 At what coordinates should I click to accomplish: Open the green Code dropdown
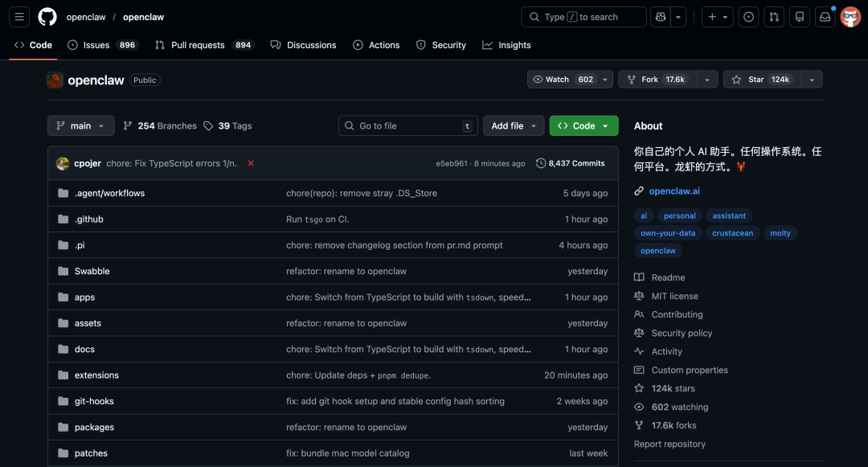(x=583, y=125)
